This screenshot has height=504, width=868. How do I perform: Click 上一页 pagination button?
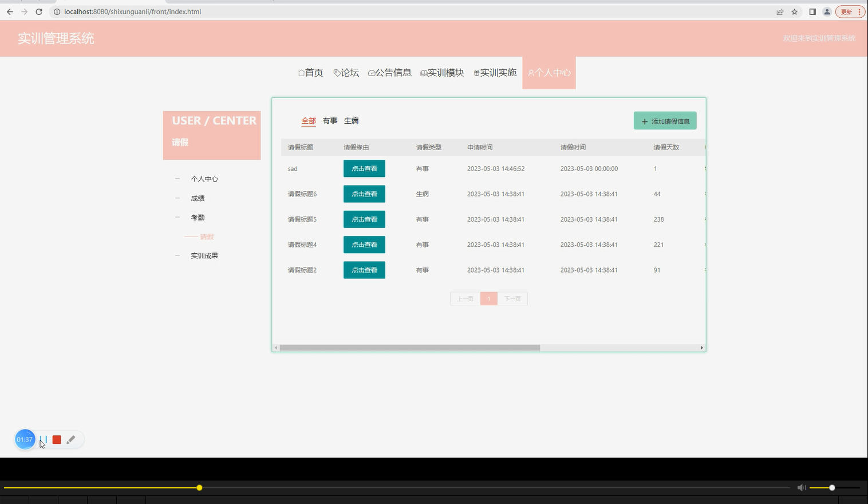(x=465, y=298)
